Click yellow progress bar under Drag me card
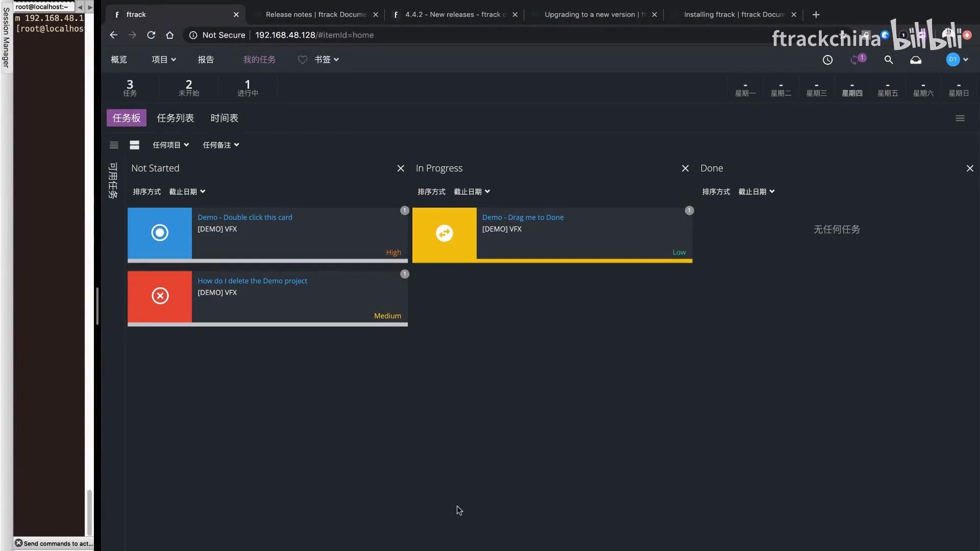This screenshot has height=551, width=980. click(x=552, y=261)
